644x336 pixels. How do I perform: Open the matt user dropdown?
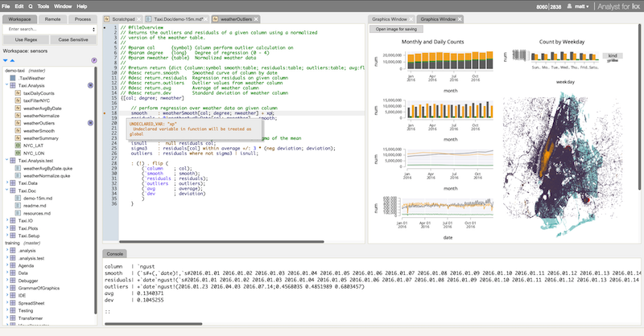(580, 6)
